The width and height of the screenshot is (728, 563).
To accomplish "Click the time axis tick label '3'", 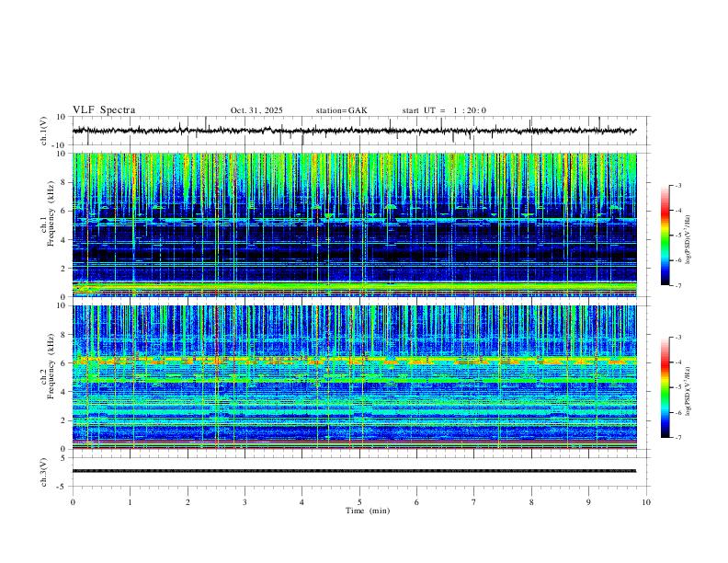I will point(245,502).
